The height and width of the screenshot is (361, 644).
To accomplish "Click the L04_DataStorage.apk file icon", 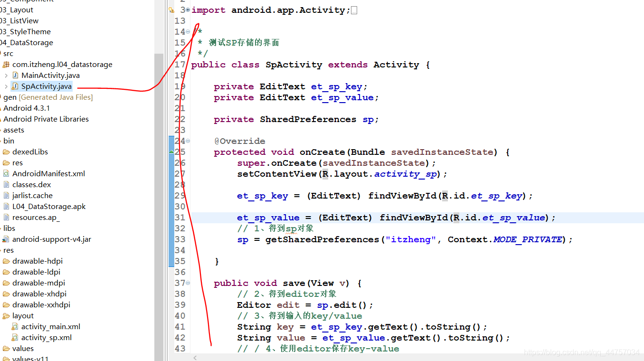I will point(6,207).
